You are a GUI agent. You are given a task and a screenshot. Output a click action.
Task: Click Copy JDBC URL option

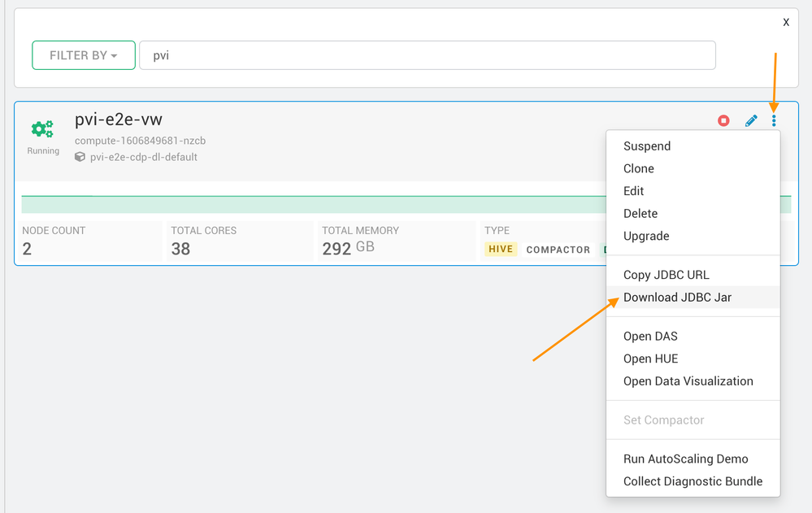coord(667,275)
